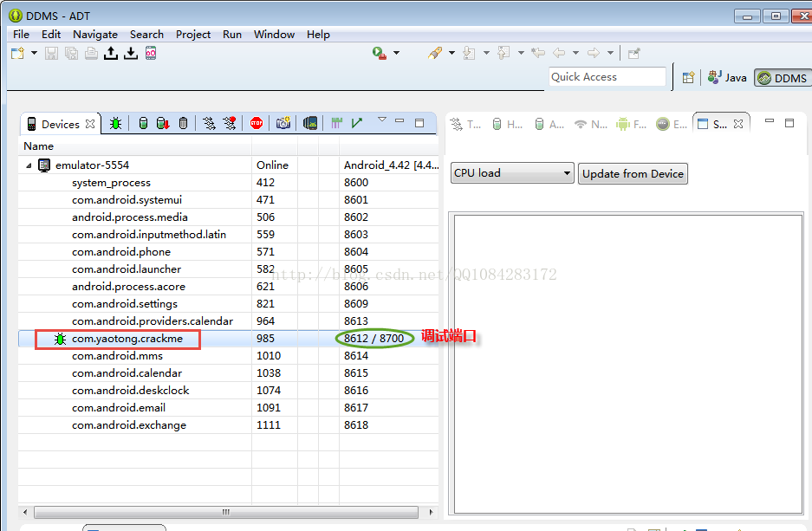
Task: Switch to the Emulator Control tab
Action: click(672, 124)
